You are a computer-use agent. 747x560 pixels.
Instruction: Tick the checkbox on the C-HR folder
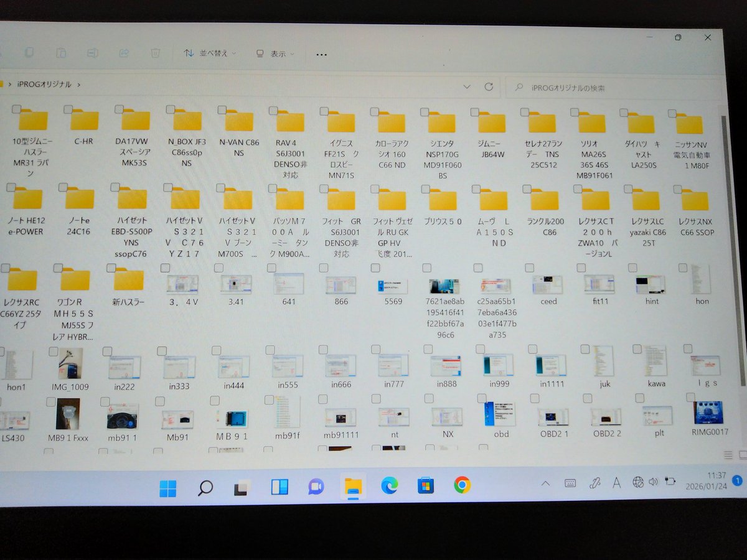(x=68, y=108)
